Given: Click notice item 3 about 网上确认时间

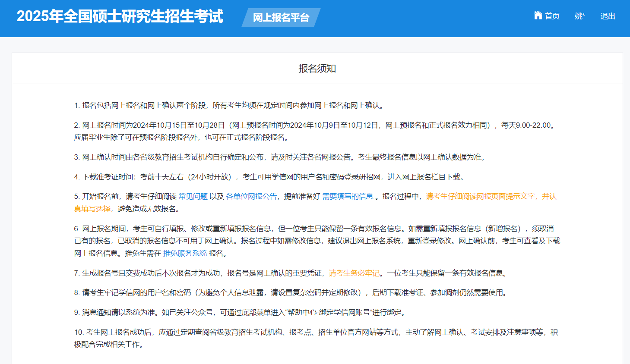Looking at the screenshot, I should (x=280, y=157).
